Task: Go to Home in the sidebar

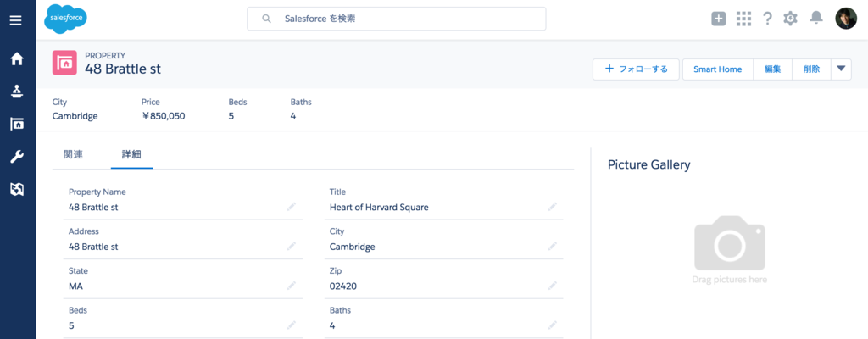Action: pos(16,59)
